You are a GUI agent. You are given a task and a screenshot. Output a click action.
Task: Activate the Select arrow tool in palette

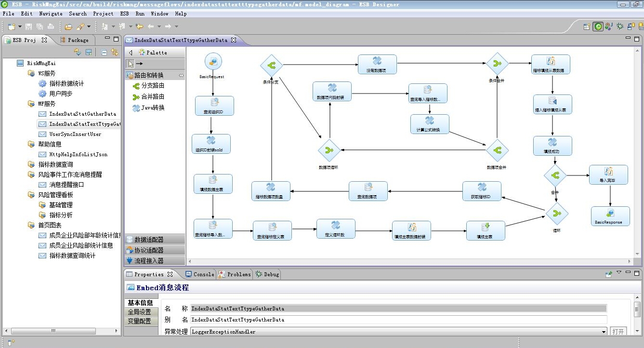click(x=130, y=64)
